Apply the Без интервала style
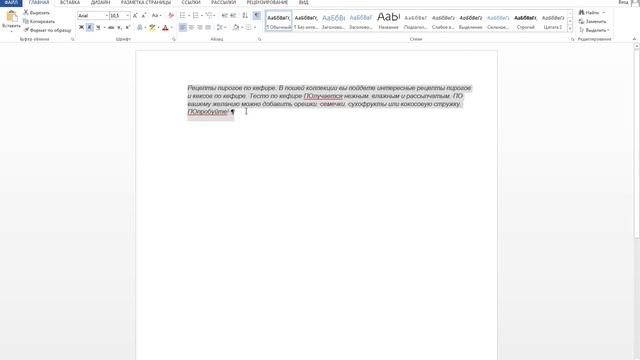Viewport: 640px width, 360px height. [306, 21]
